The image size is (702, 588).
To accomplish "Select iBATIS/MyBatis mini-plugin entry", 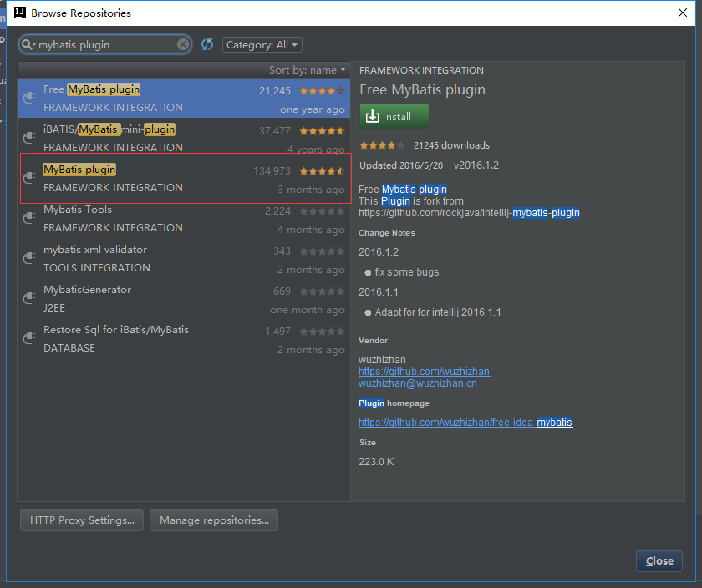I will click(184, 138).
